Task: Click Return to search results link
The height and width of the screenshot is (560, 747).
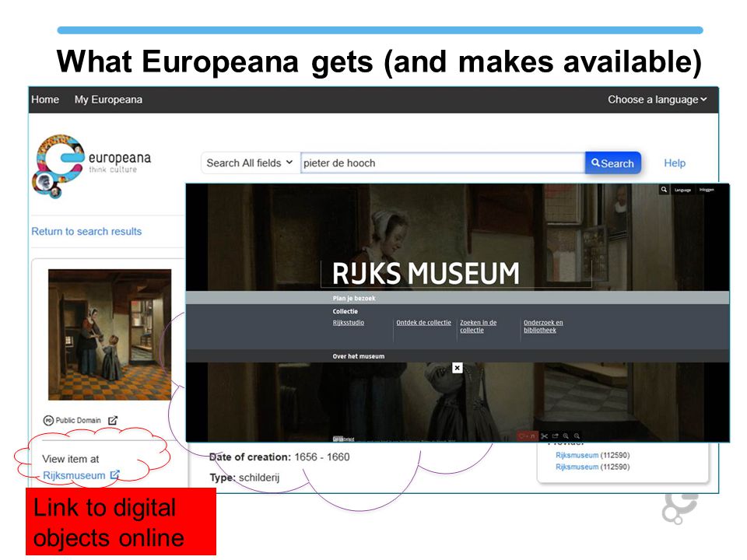Action: (x=86, y=232)
